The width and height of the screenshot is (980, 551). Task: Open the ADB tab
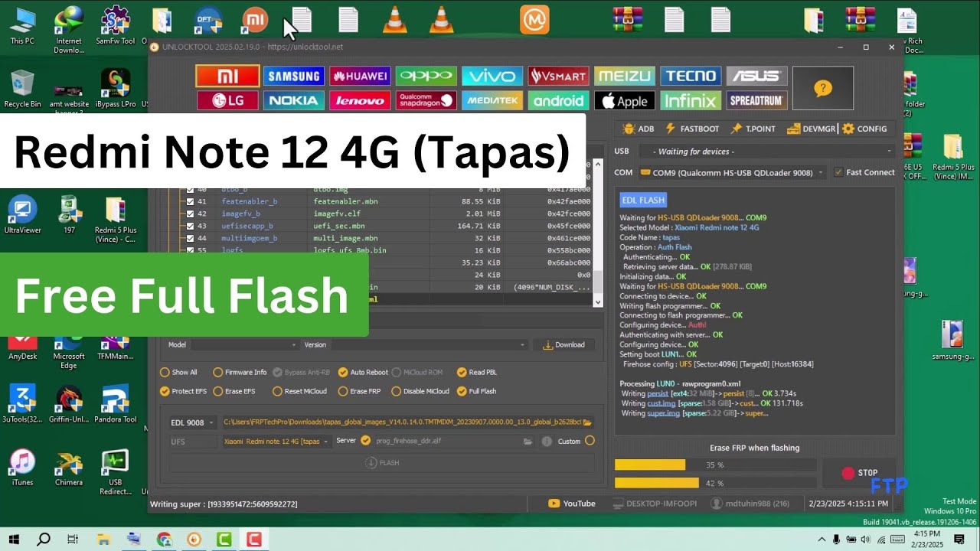tap(638, 129)
